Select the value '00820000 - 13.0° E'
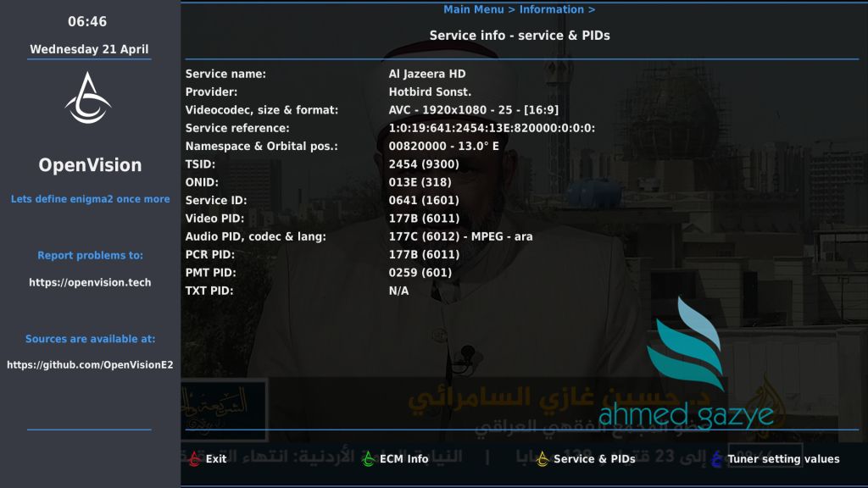The image size is (868, 488). [x=444, y=146]
